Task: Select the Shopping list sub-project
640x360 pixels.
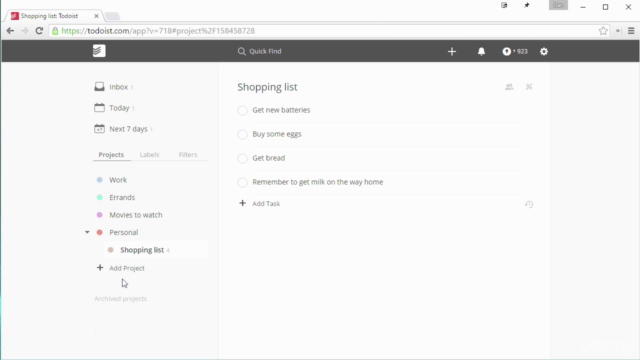Action: click(x=142, y=250)
